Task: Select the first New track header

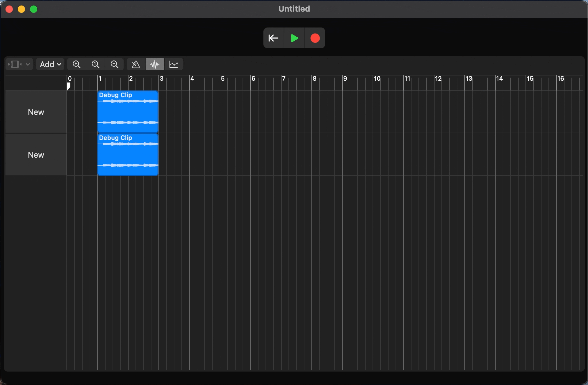Action: pos(36,112)
